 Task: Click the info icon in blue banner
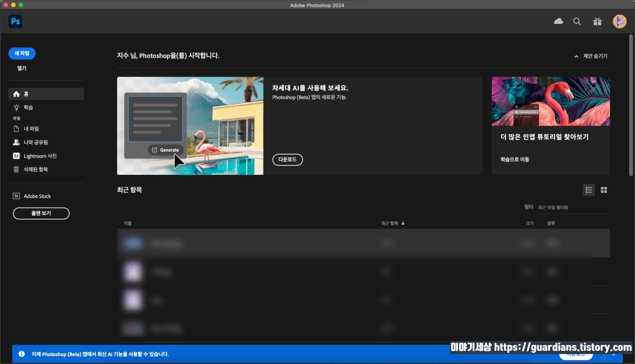(22, 354)
